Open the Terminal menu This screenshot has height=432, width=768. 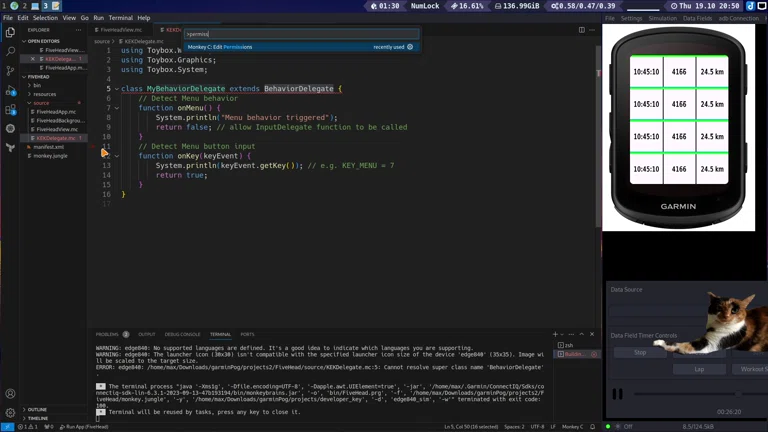click(x=120, y=18)
